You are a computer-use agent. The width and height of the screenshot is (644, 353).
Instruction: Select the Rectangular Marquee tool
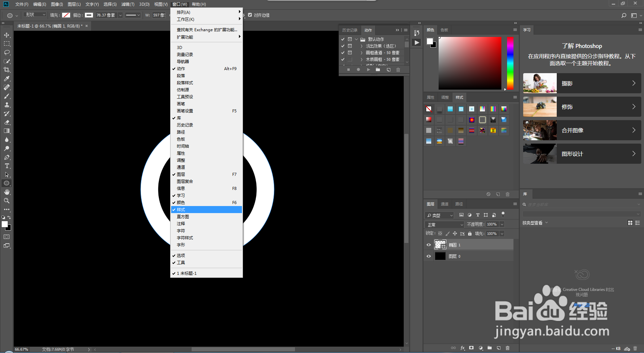pos(7,44)
